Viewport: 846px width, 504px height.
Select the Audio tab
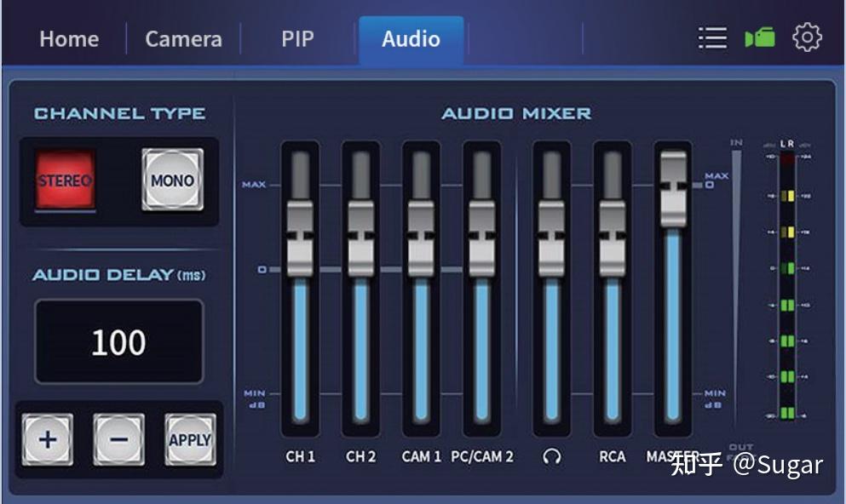point(411,39)
